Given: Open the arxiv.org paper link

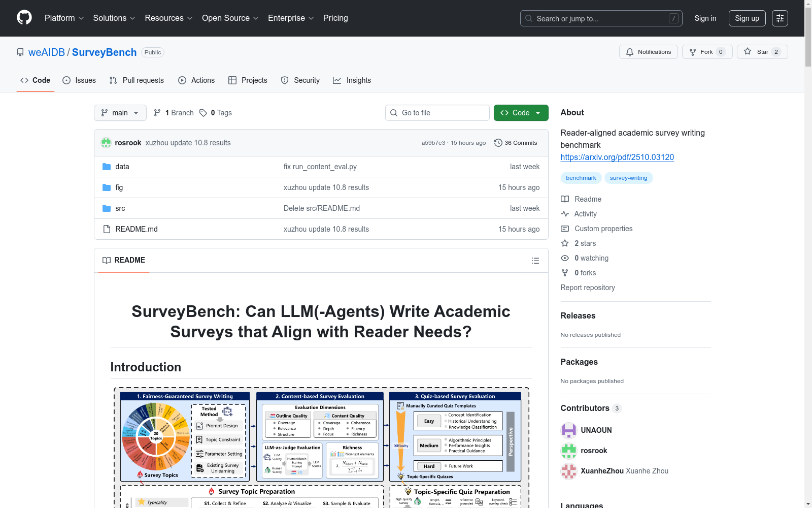Looking at the screenshot, I should pyautogui.click(x=617, y=157).
